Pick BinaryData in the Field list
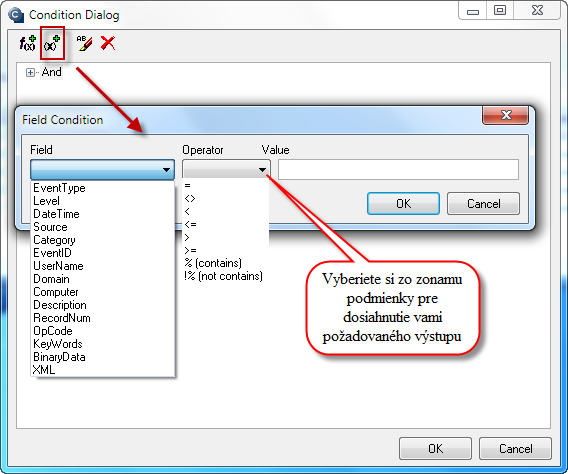This screenshot has height=474, width=568. (103, 357)
